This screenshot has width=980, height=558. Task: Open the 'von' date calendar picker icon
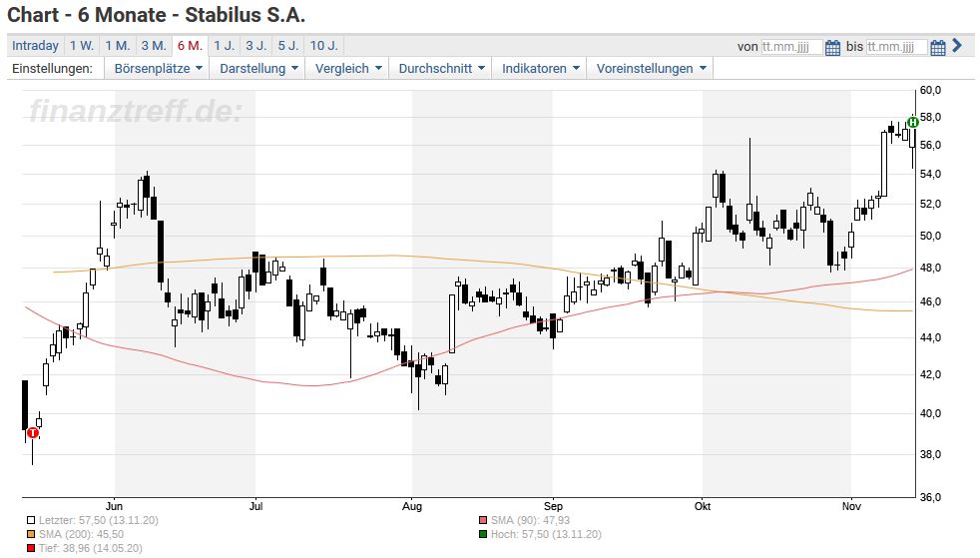coord(832,47)
